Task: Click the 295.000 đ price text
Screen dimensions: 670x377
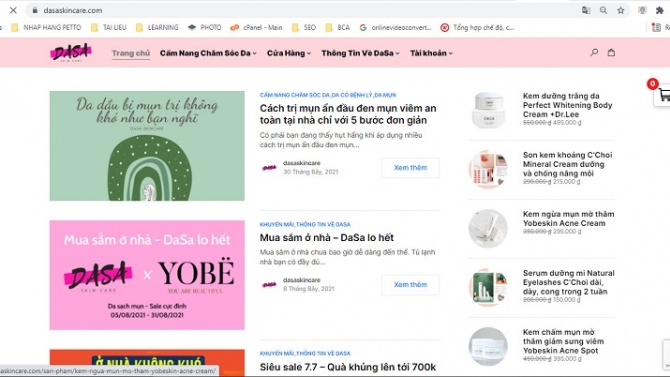Action: 567,232
